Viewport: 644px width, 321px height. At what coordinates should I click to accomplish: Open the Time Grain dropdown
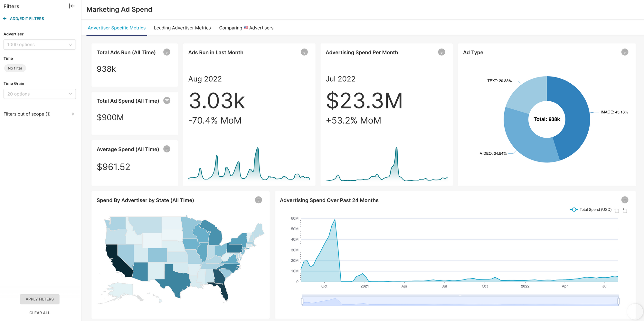(x=40, y=94)
